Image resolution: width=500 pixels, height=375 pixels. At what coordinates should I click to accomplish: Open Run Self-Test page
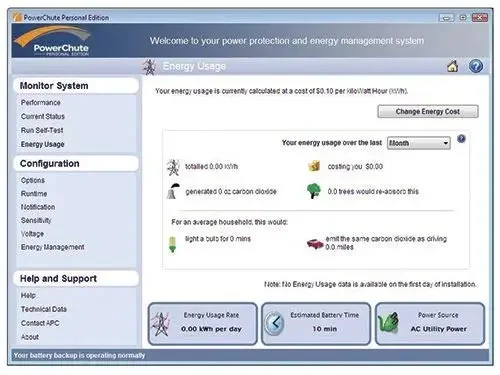pyautogui.click(x=42, y=130)
